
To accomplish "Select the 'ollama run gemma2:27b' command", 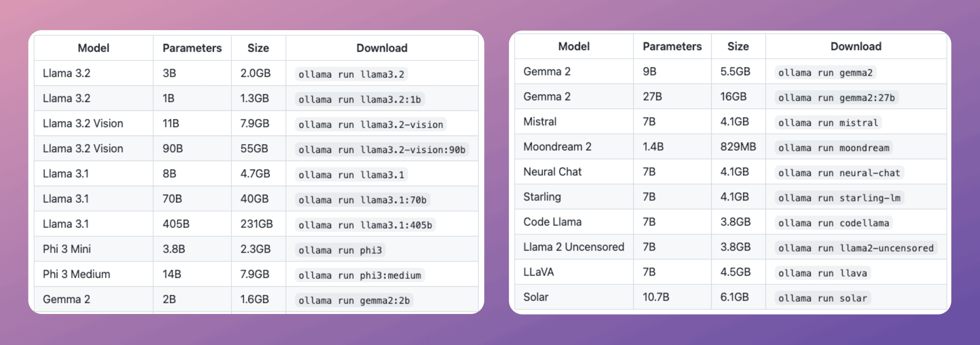I will (837, 98).
